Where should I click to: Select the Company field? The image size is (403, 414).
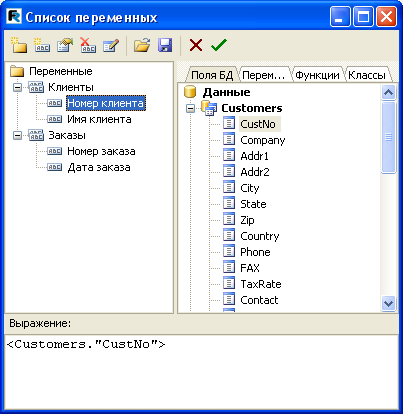263,140
